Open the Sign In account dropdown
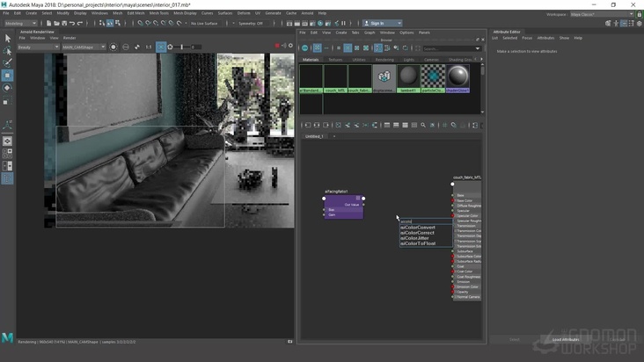 click(x=383, y=24)
